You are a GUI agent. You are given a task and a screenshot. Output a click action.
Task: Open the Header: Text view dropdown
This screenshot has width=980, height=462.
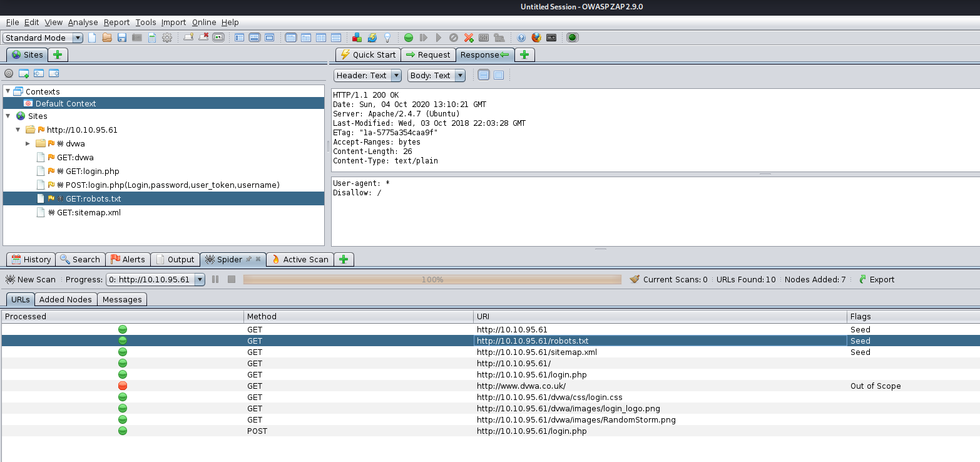[367, 75]
